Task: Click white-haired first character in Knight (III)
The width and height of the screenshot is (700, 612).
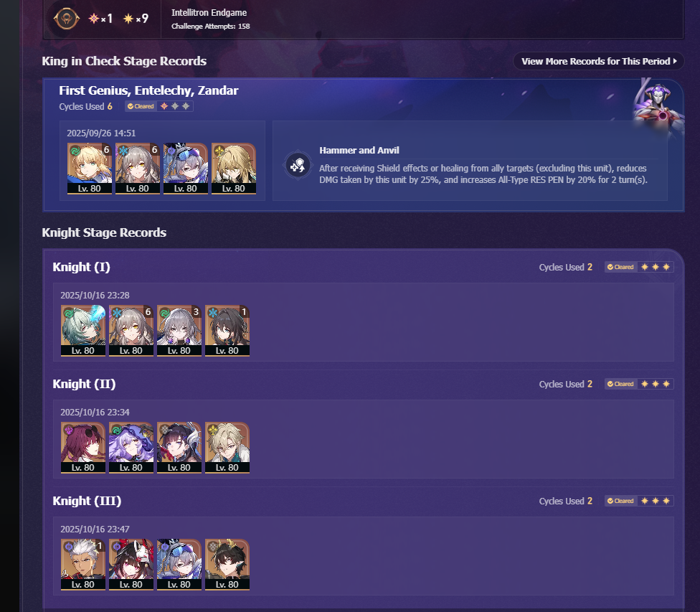Action: [83, 565]
